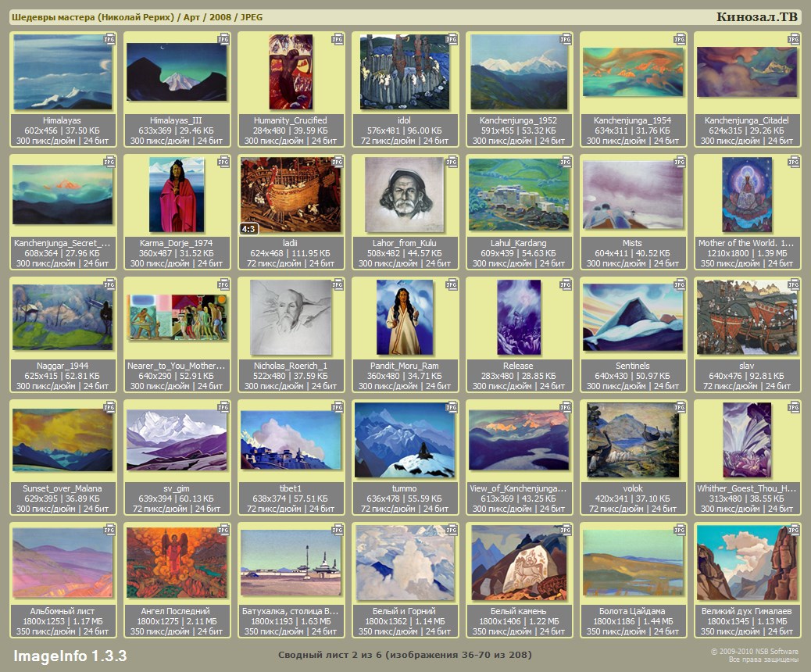This screenshot has width=811, height=672.
Task: Click the '283x480 | 28.85 КБ' size text
Action: tap(519, 376)
